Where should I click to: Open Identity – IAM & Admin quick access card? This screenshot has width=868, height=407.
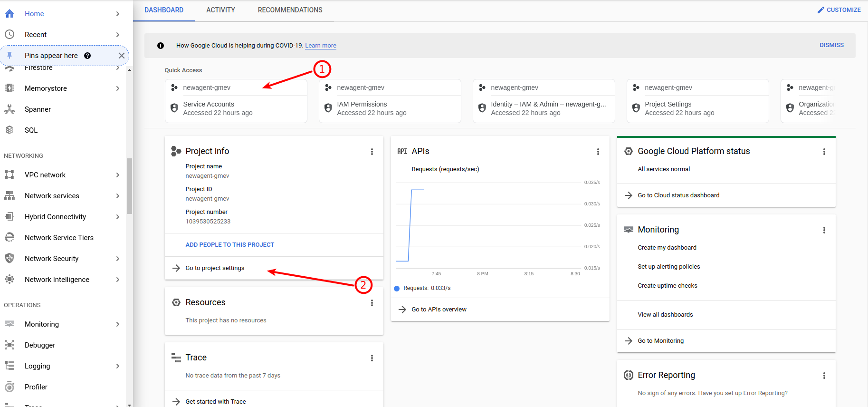pos(544,101)
